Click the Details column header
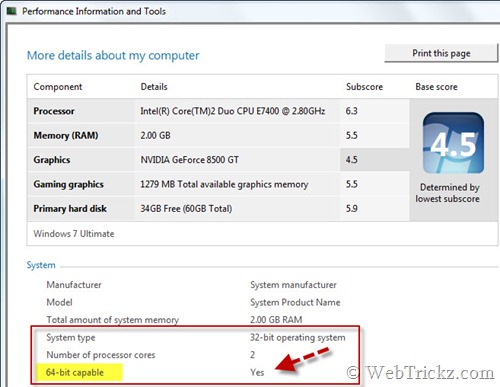The height and width of the screenshot is (387, 500). (x=154, y=87)
